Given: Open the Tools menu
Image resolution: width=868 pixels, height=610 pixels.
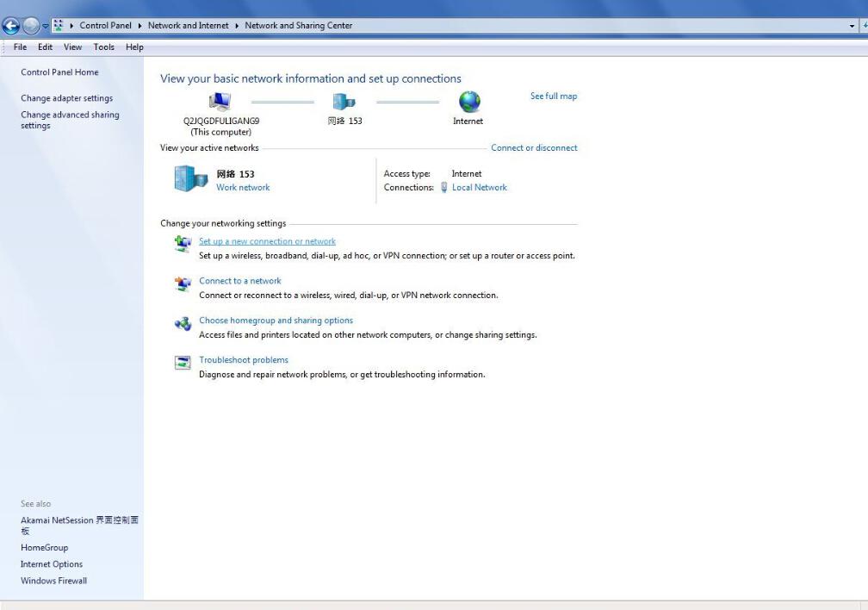Looking at the screenshot, I should point(103,47).
